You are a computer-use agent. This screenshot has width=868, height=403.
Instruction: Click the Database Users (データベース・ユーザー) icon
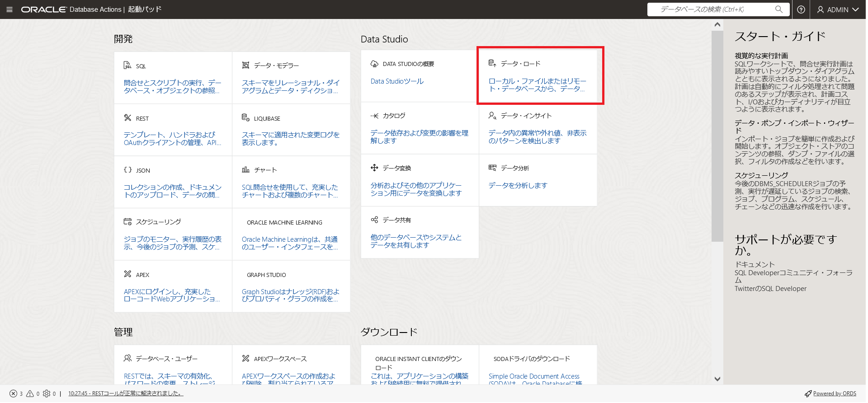pyautogui.click(x=127, y=358)
